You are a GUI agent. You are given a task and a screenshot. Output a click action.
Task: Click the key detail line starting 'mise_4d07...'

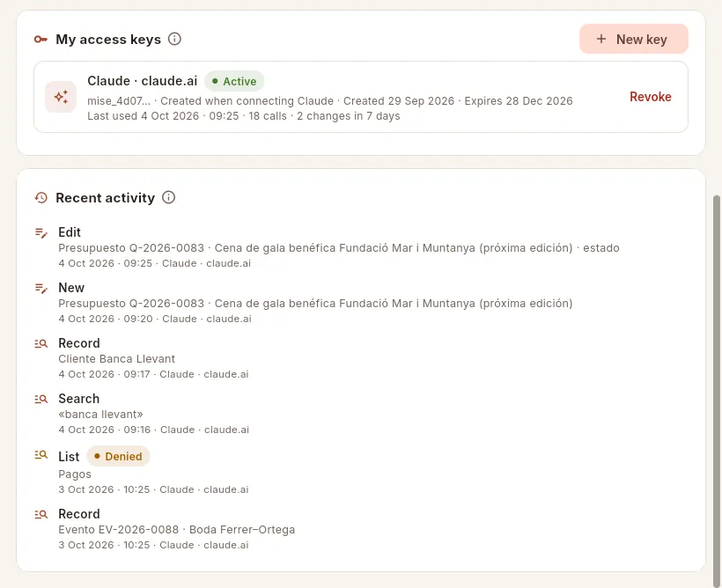(x=330, y=101)
